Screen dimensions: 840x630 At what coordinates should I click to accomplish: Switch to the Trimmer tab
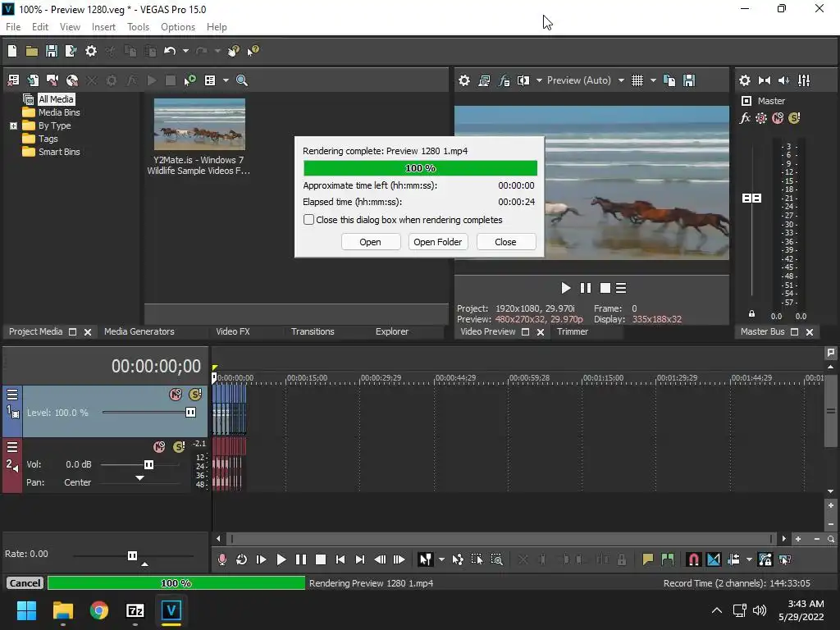pyautogui.click(x=572, y=331)
